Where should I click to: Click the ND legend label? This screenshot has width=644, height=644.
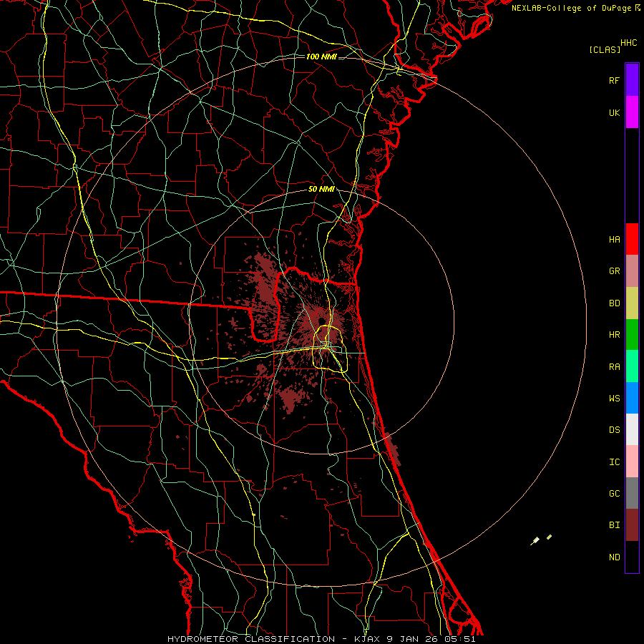[614, 557]
